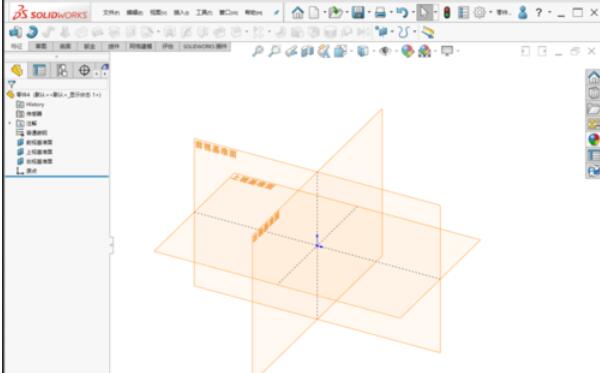Click Zoom to Fit magnifier

pyautogui.click(x=258, y=51)
